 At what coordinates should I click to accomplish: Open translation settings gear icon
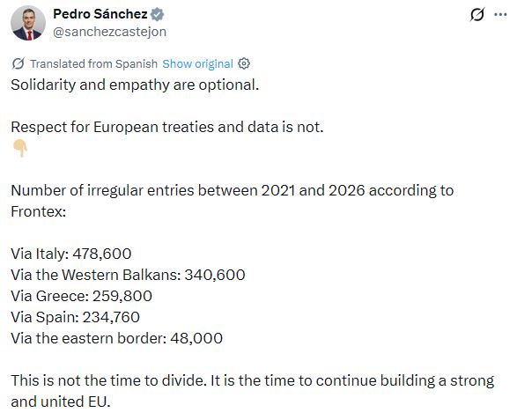tap(244, 63)
